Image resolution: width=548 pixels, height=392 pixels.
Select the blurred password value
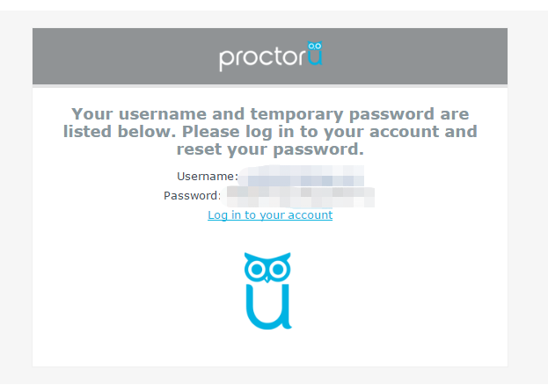(301, 197)
